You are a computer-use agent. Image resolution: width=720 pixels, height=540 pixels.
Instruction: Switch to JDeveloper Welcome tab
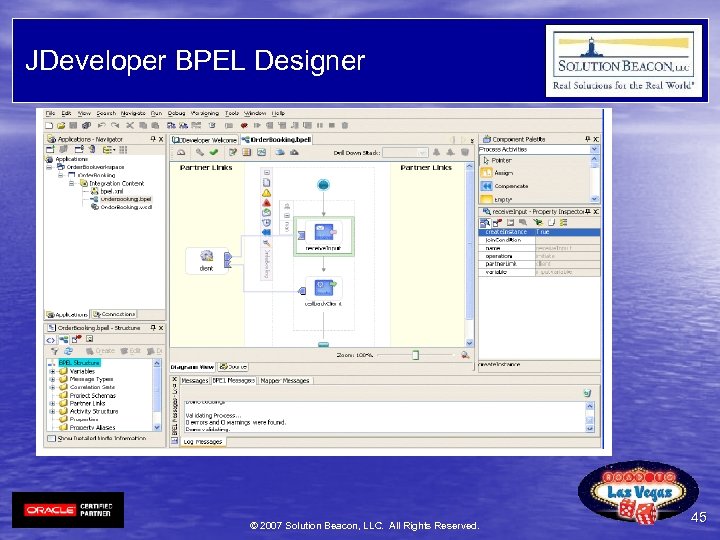click(204, 140)
